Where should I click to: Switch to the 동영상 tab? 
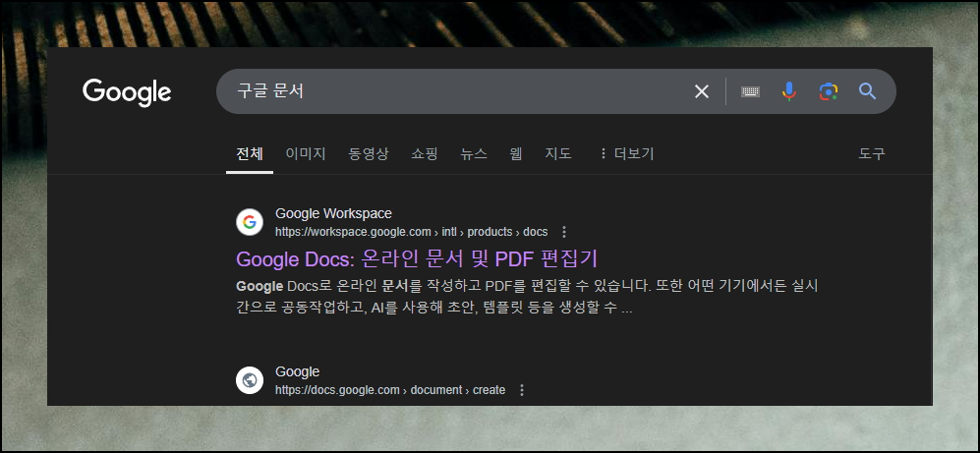[x=369, y=153]
